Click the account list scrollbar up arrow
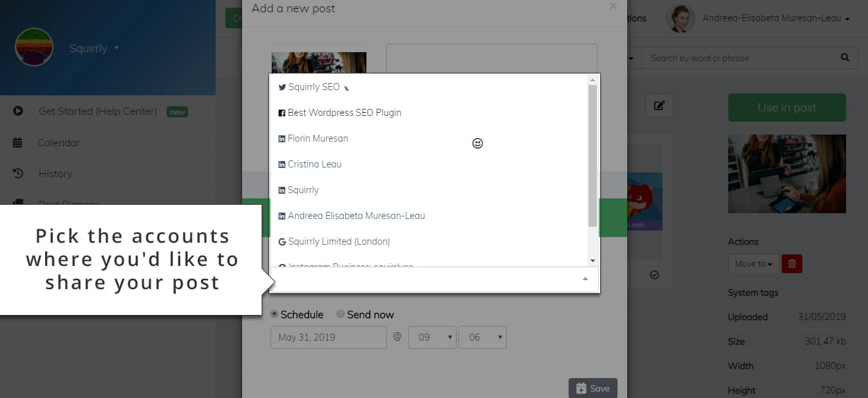Viewport: 868px width, 398px height. [x=593, y=80]
